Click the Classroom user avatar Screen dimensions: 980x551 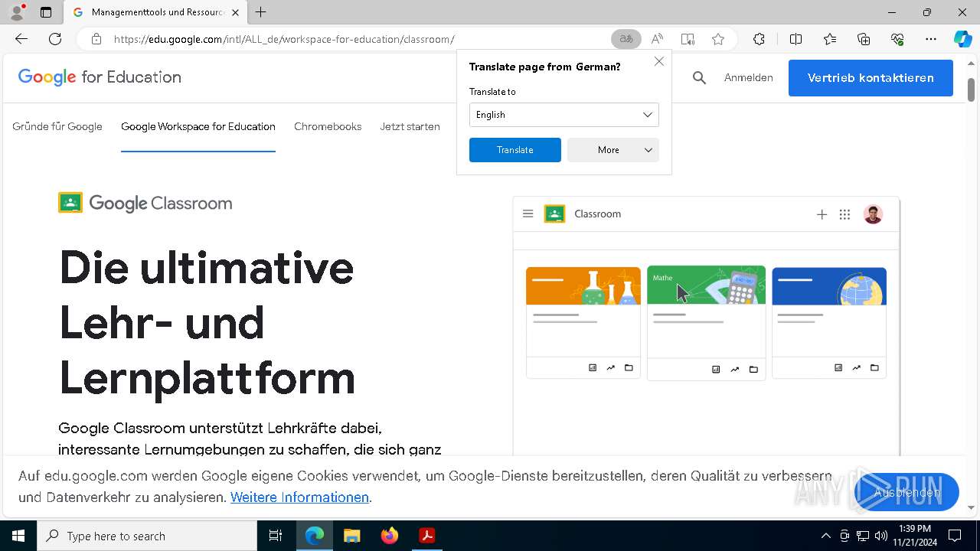click(x=873, y=214)
